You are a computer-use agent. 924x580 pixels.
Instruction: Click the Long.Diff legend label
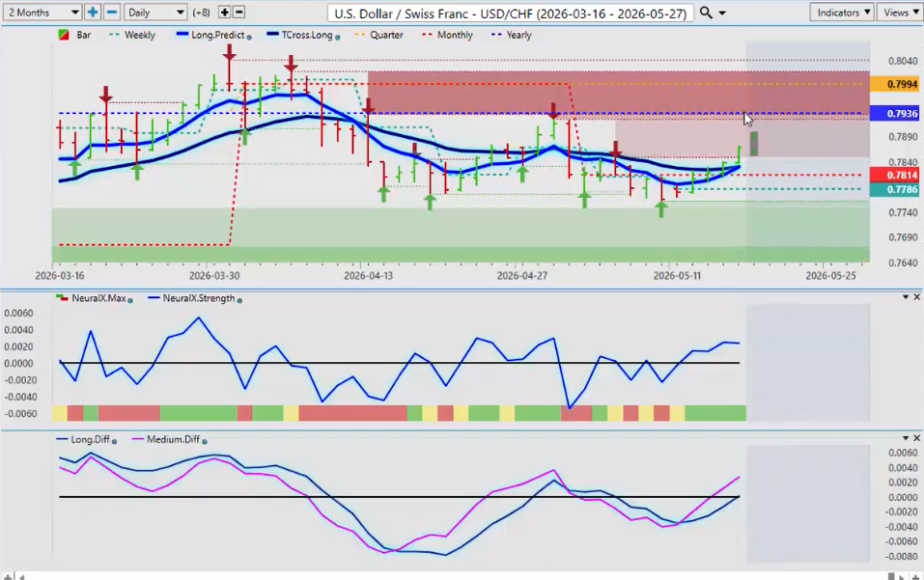(x=90, y=440)
